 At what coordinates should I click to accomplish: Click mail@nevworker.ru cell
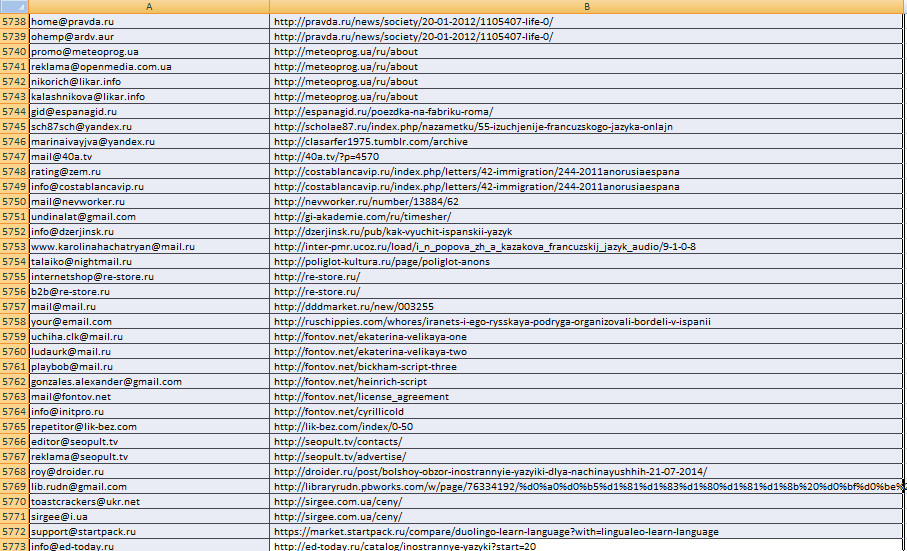(149, 202)
